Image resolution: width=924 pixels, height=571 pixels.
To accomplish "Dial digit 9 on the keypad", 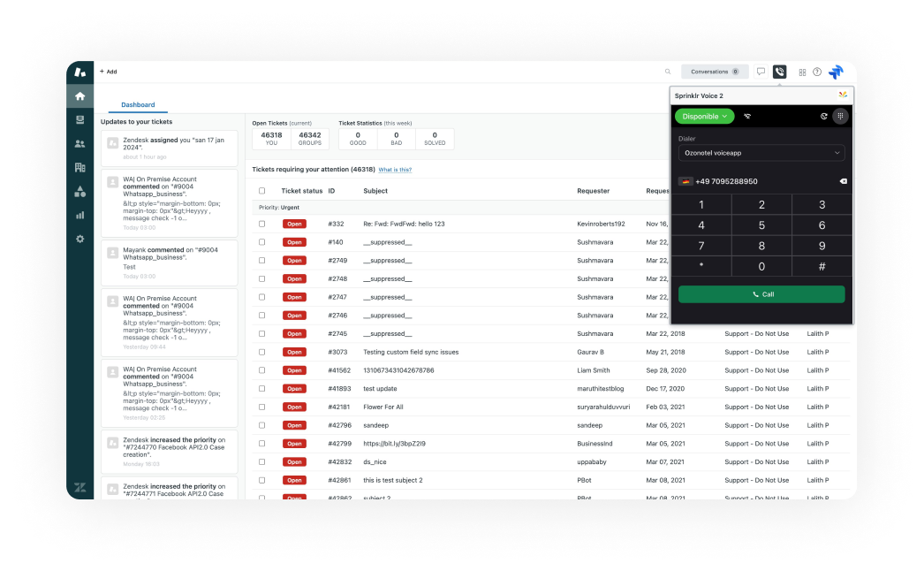I will [822, 246].
